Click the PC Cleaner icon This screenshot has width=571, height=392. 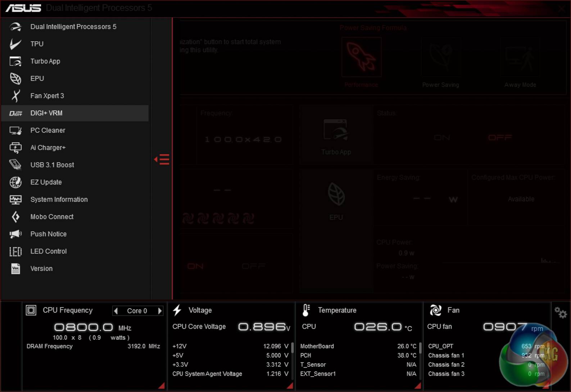tap(15, 130)
